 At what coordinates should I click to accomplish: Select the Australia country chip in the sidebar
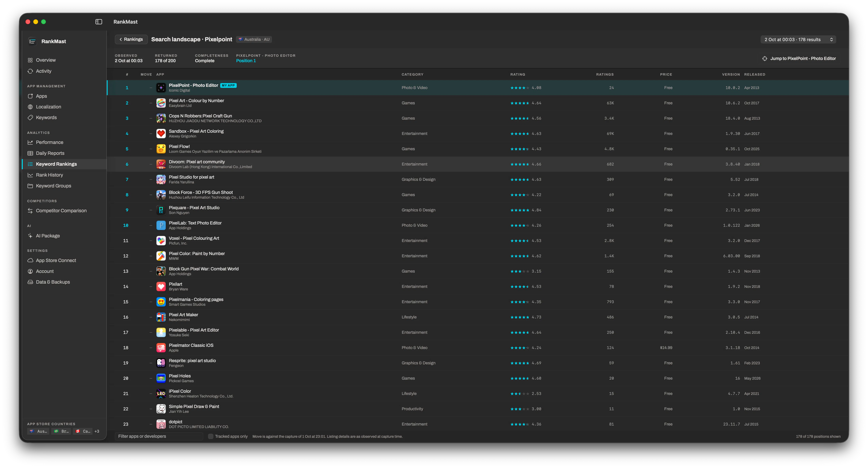tap(38, 431)
